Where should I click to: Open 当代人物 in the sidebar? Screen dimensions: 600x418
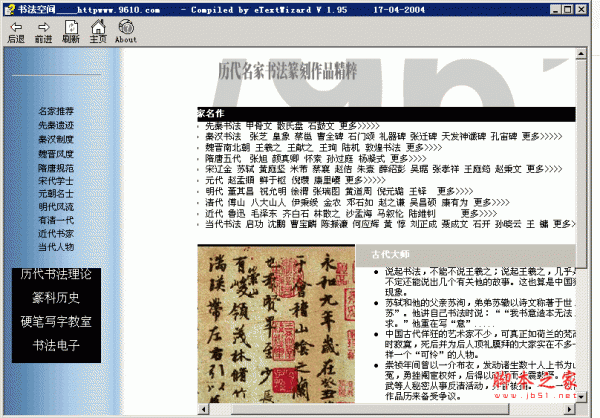(x=56, y=247)
